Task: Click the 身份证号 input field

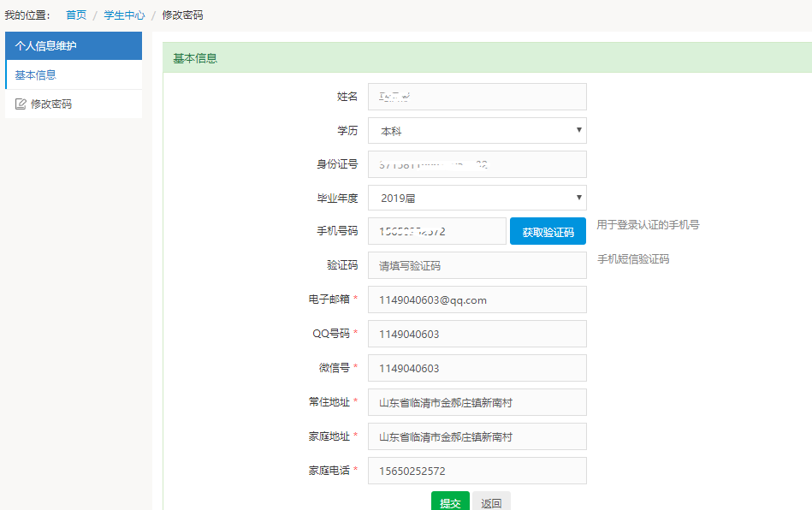Action: click(477, 164)
